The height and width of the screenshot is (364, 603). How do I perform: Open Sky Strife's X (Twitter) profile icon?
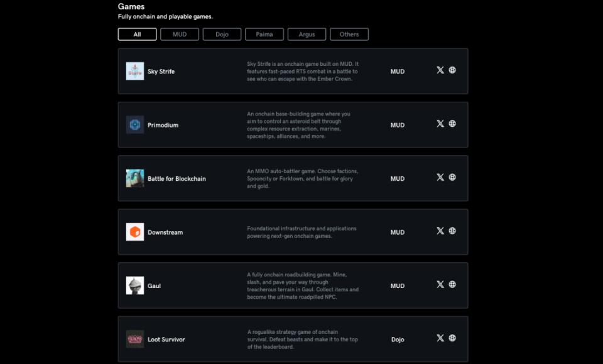coord(440,70)
